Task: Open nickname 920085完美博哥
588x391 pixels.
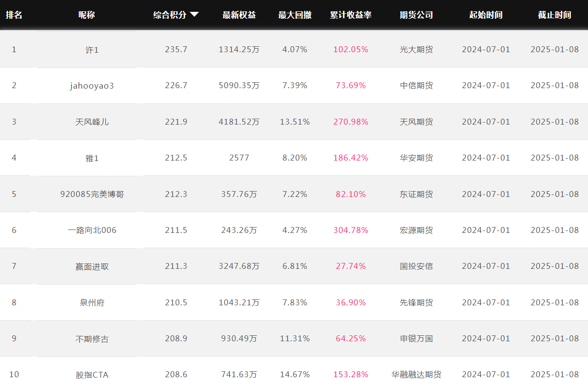Action: (92, 194)
